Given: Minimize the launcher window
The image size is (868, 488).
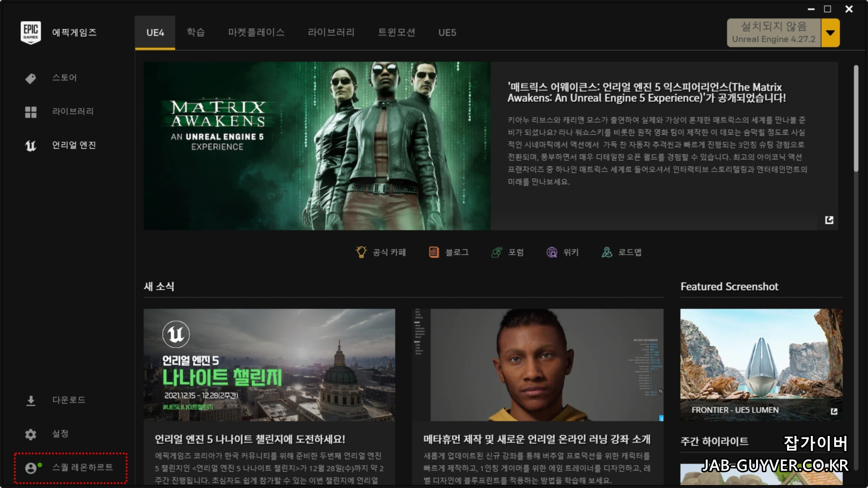Looking at the screenshot, I should (x=811, y=9).
